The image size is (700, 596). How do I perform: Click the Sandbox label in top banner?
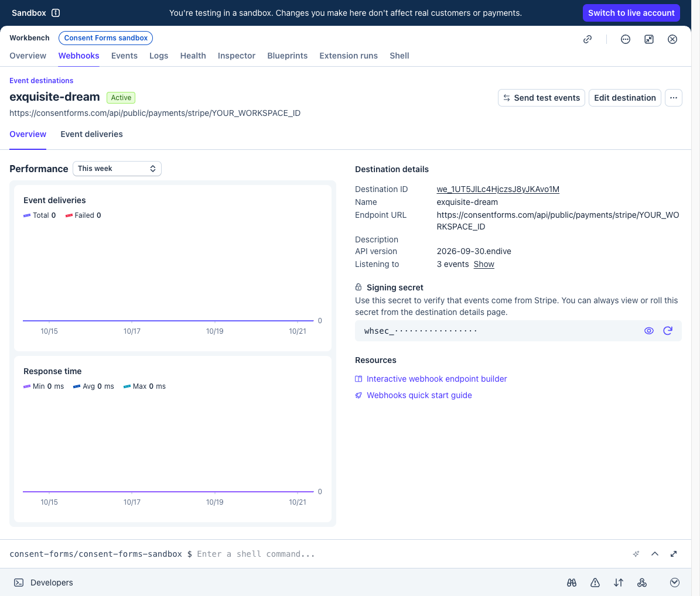pyautogui.click(x=29, y=13)
